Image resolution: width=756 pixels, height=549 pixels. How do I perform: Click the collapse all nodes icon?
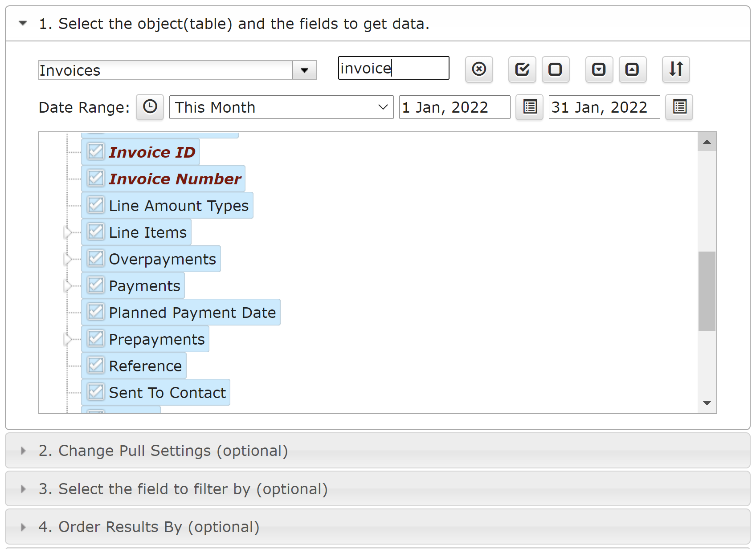pos(632,69)
